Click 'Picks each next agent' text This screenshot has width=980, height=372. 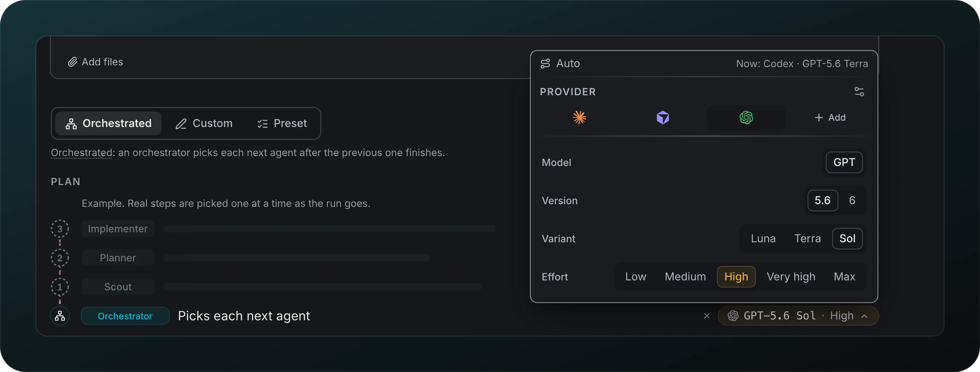[x=244, y=316]
